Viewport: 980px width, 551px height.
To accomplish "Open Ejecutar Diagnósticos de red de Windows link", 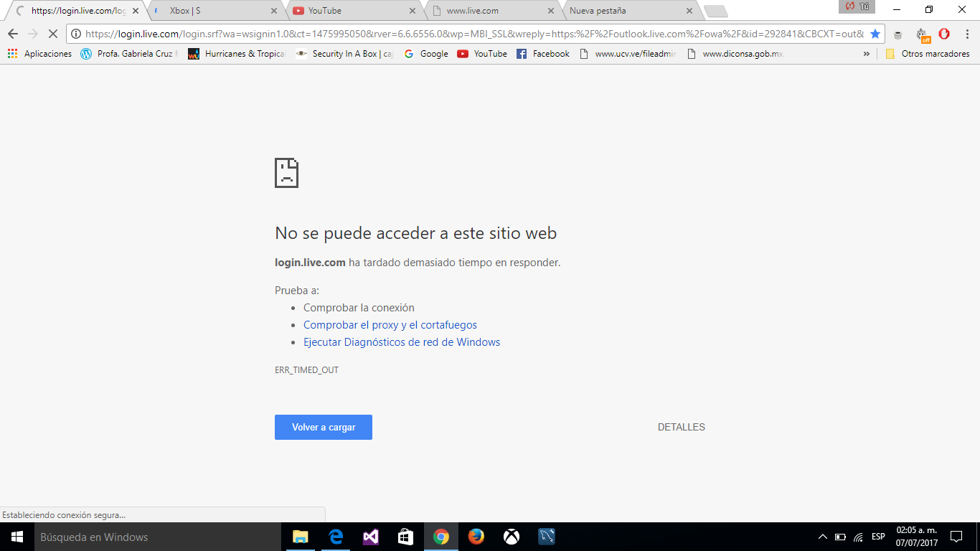I will pyautogui.click(x=402, y=342).
